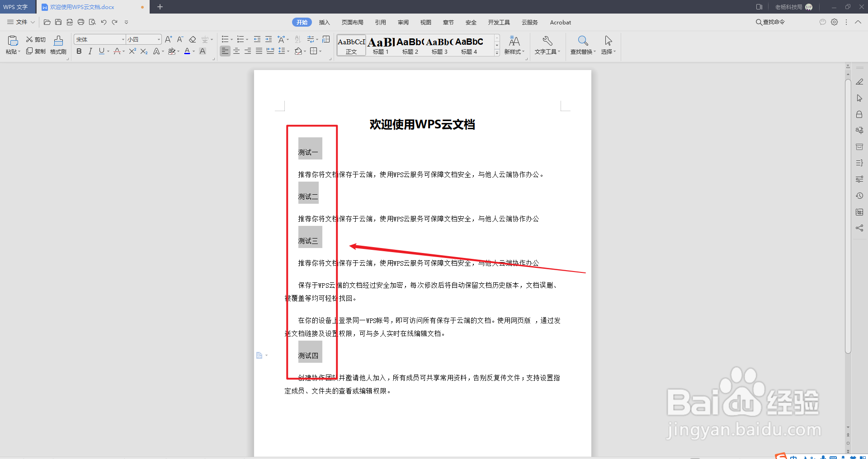Clear formatting with the eraser icon

click(192, 40)
